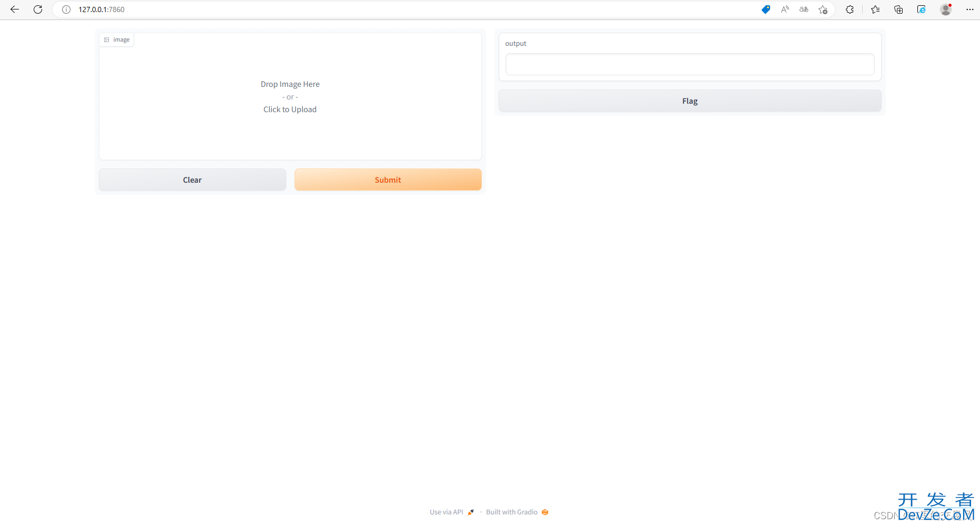This screenshot has height=526, width=980.
Task: Flag the output with Flag button
Action: [690, 101]
